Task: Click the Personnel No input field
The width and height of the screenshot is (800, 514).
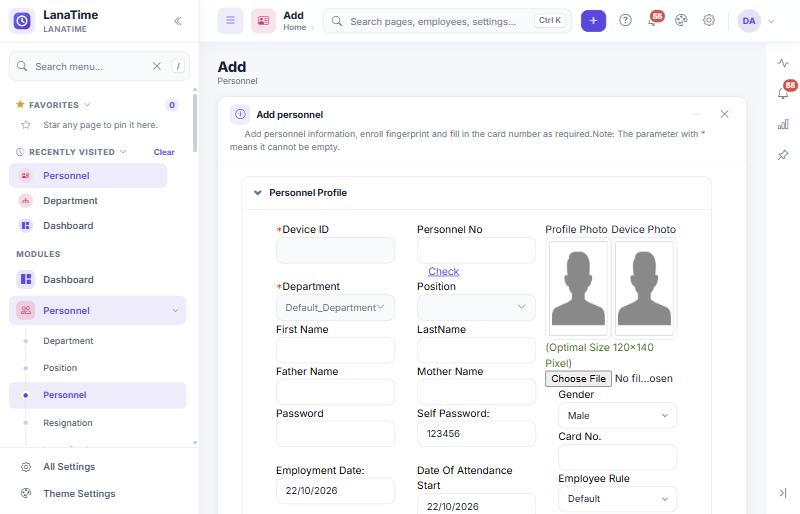Action: [476, 251]
